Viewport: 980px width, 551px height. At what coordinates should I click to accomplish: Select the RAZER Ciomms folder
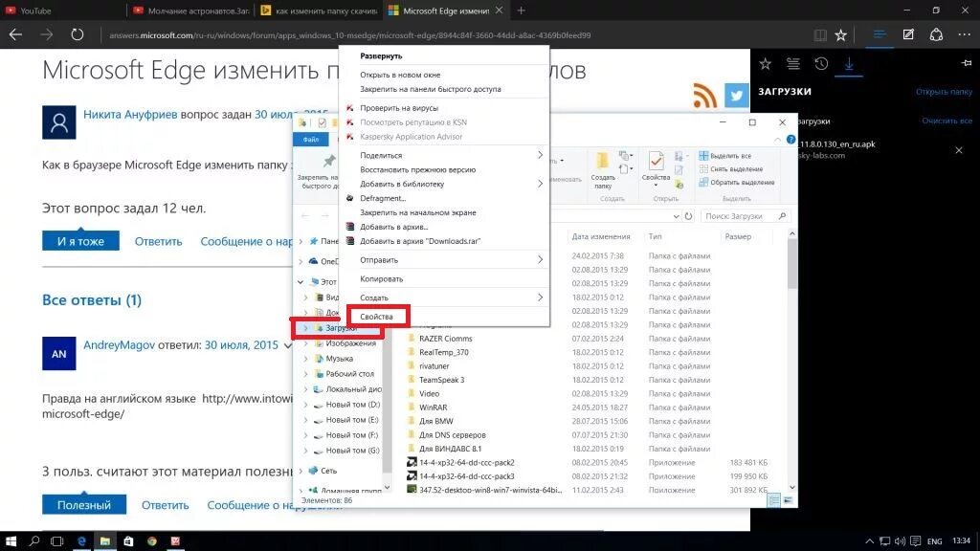(x=445, y=339)
